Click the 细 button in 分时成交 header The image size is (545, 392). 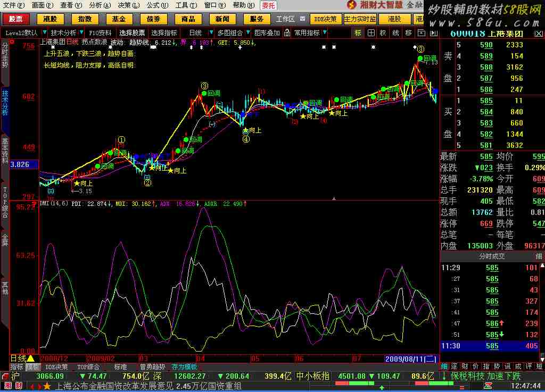539,256
